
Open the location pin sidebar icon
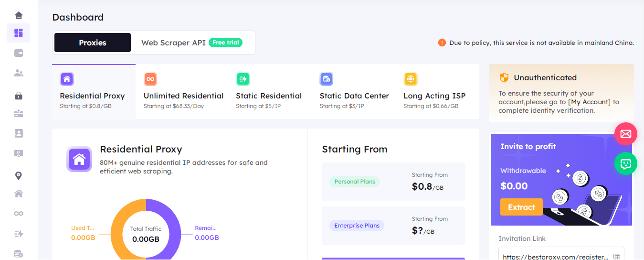click(x=19, y=176)
